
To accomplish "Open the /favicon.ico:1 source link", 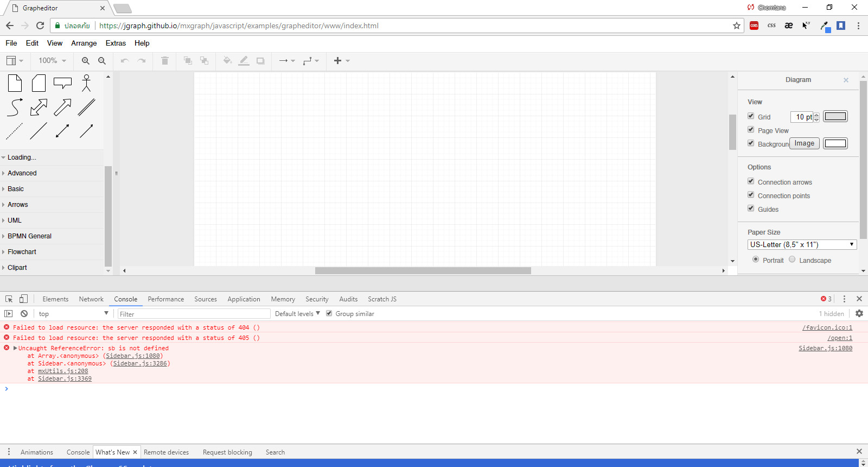I will (x=827, y=327).
